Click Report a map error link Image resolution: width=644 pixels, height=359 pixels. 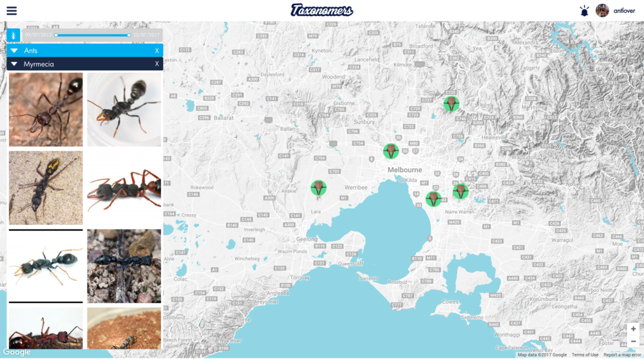click(x=622, y=355)
